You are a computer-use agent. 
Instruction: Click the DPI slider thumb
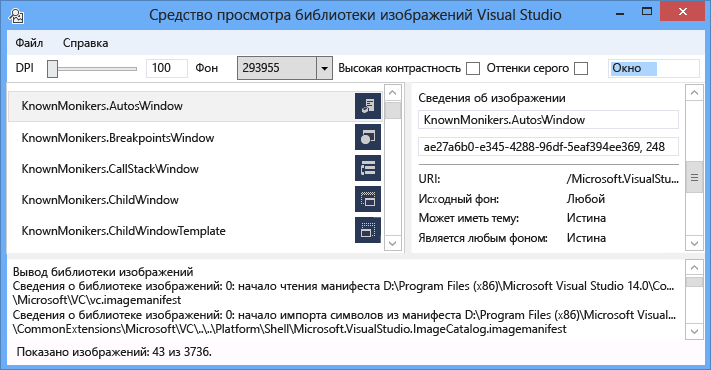(x=52, y=69)
